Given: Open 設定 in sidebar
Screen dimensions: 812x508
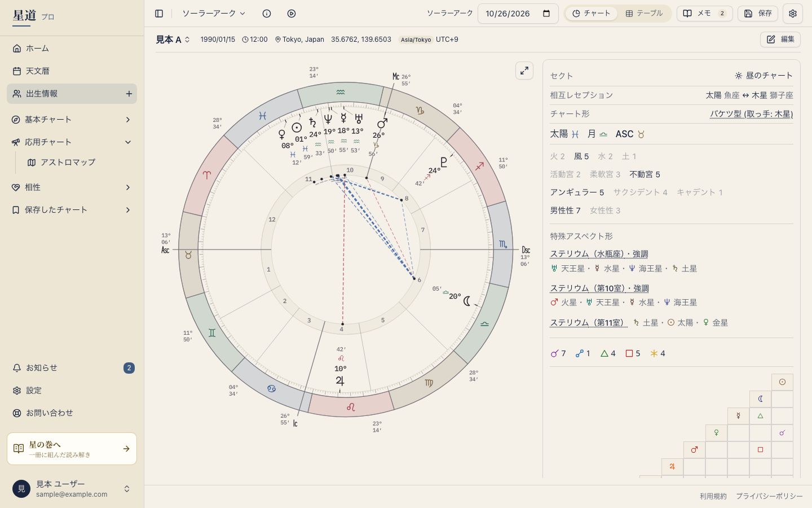Looking at the screenshot, I should [72, 391].
